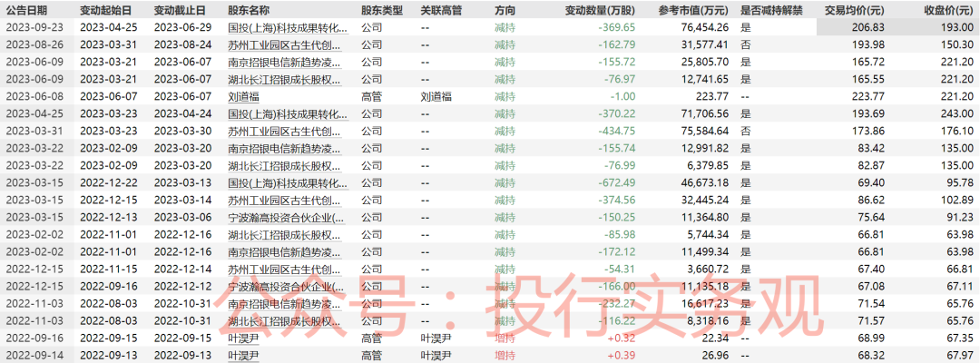Open 苏州工业园区古生代创 link in 2023-08-26 row

point(285,44)
